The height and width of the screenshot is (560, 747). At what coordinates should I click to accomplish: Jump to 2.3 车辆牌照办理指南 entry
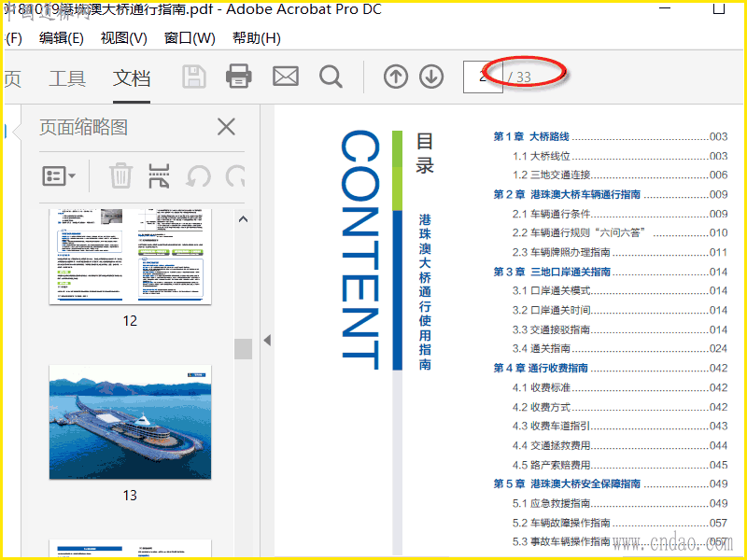coord(620,252)
